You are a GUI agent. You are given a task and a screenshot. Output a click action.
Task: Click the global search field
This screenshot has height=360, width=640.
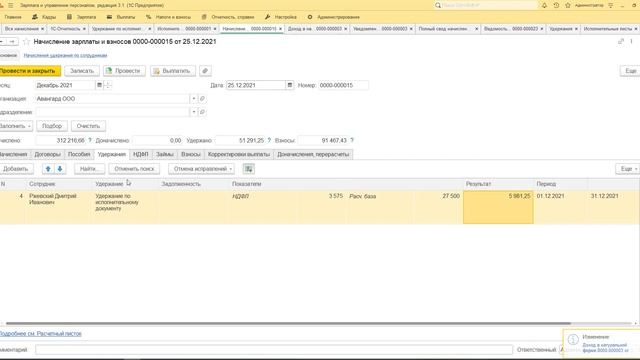coord(486,5)
